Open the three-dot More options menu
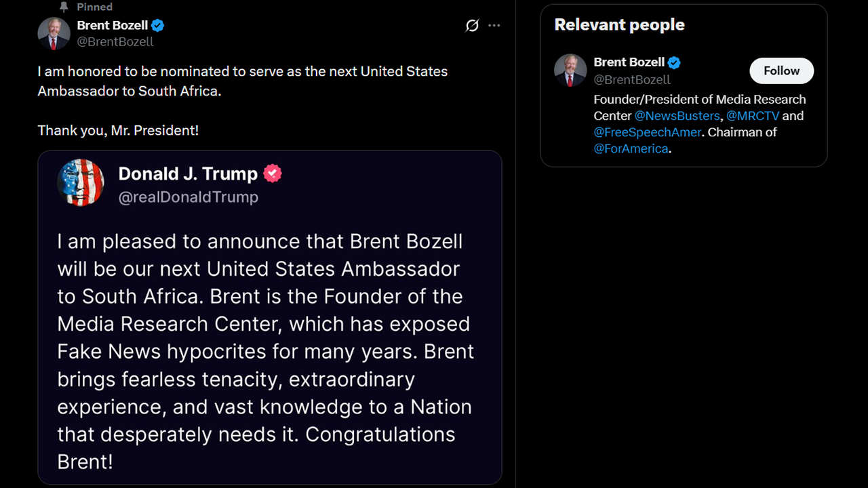868x488 pixels. point(494,26)
